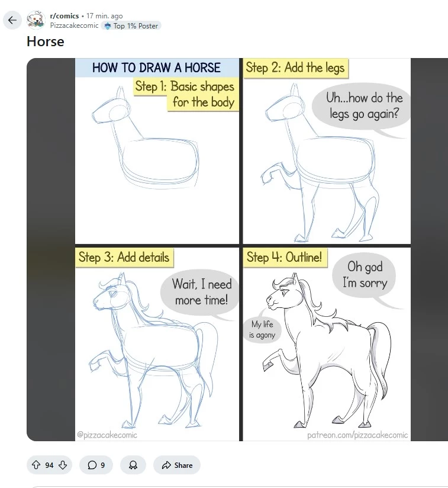Screen dimensions: 448x488
Task: Click the Share arrow icon
Action: coord(166,465)
